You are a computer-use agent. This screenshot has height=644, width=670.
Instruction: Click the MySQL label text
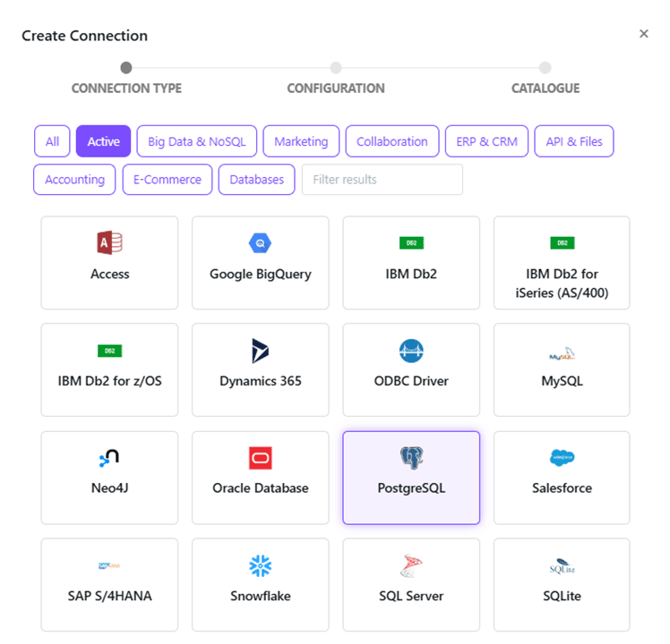pos(562,381)
